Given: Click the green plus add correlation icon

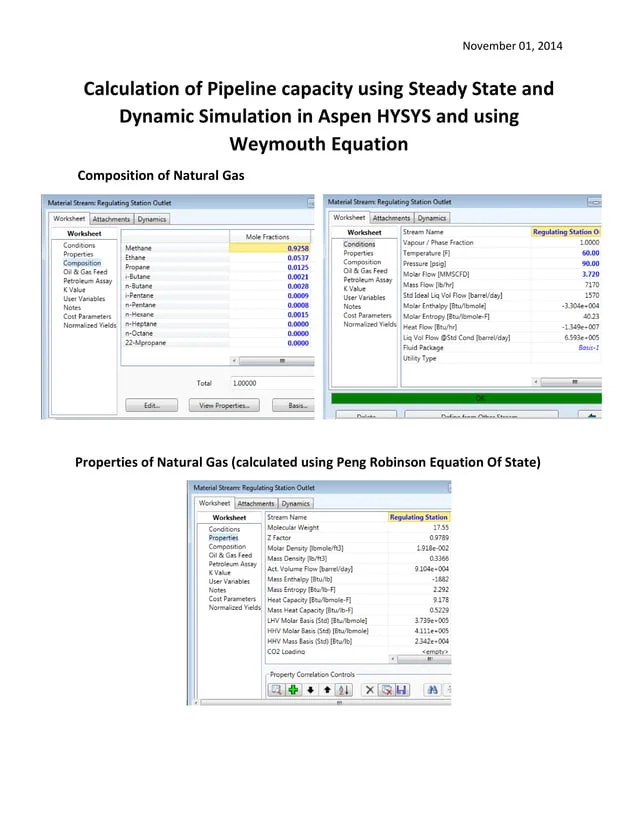Looking at the screenshot, I should (x=293, y=690).
